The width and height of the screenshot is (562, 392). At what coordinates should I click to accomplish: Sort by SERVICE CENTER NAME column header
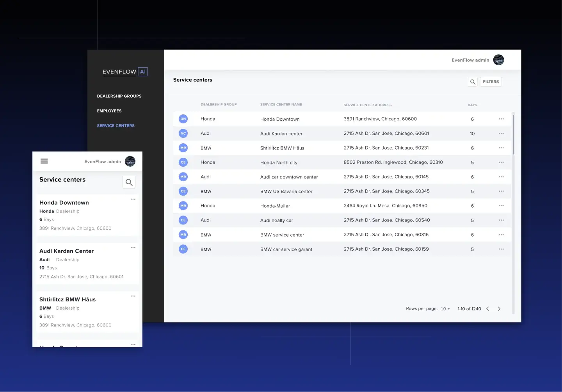[x=281, y=105]
